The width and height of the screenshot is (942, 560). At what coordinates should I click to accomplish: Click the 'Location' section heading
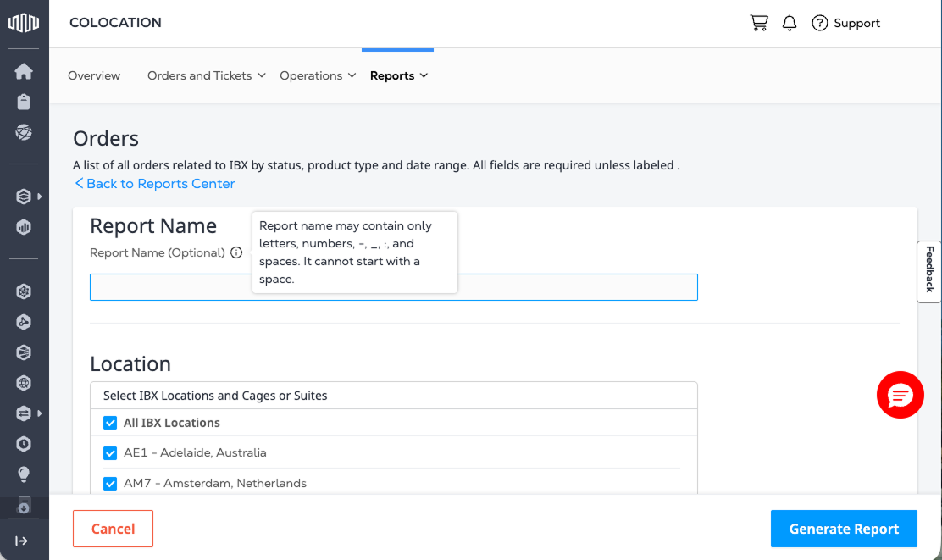[x=130, y=364]
